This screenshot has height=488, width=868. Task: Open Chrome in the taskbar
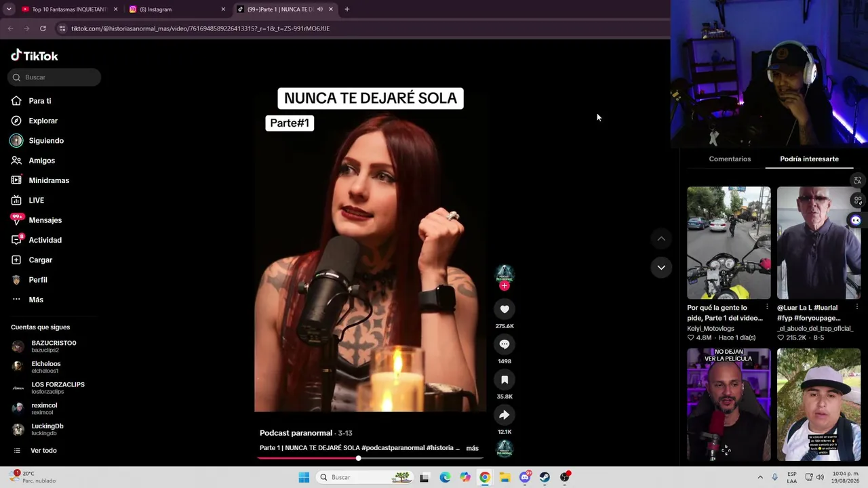click(485, 477)
